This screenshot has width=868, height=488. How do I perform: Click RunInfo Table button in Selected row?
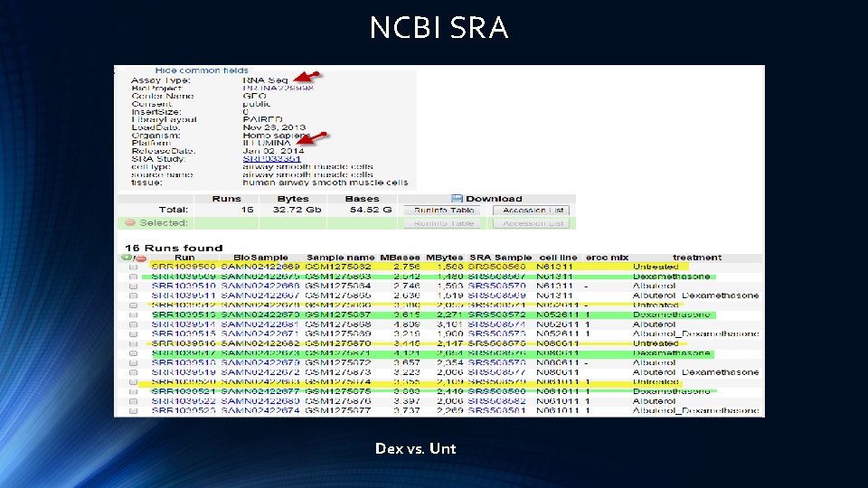click(x=444, y=223)
